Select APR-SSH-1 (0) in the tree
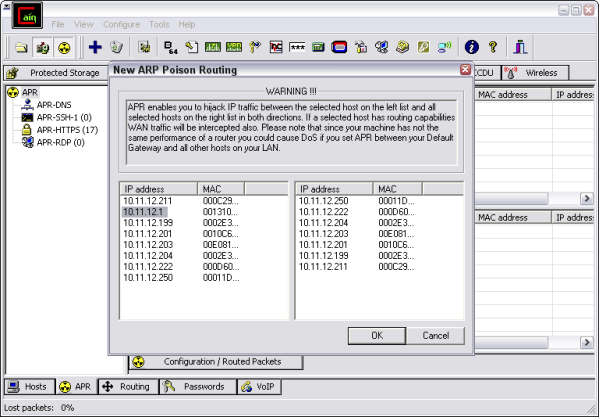 pyautogui.click(x=64, y=118)
